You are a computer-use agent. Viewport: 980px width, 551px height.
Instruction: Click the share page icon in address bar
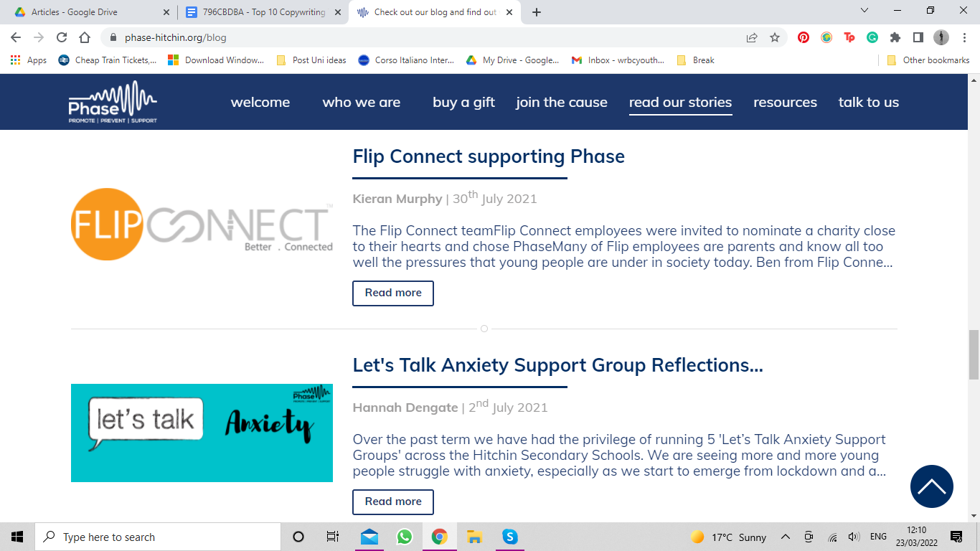752,37
